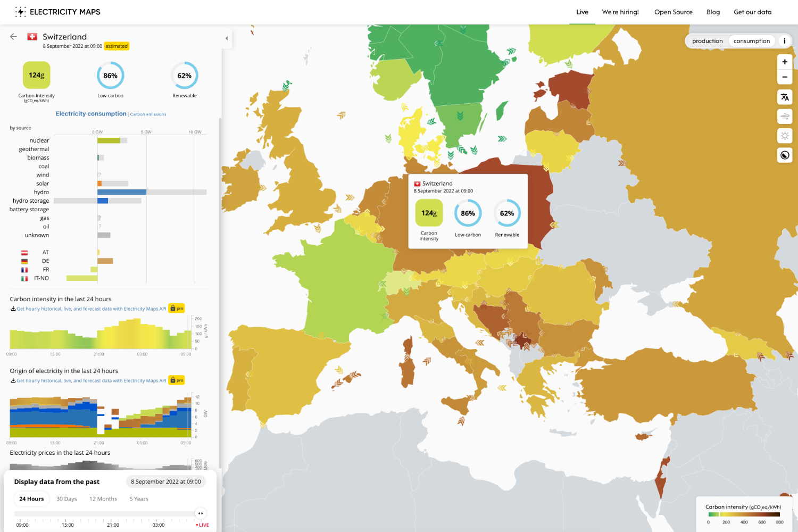Open the We're hiring! menu item

pyautogui.click(x=620, y=12)
